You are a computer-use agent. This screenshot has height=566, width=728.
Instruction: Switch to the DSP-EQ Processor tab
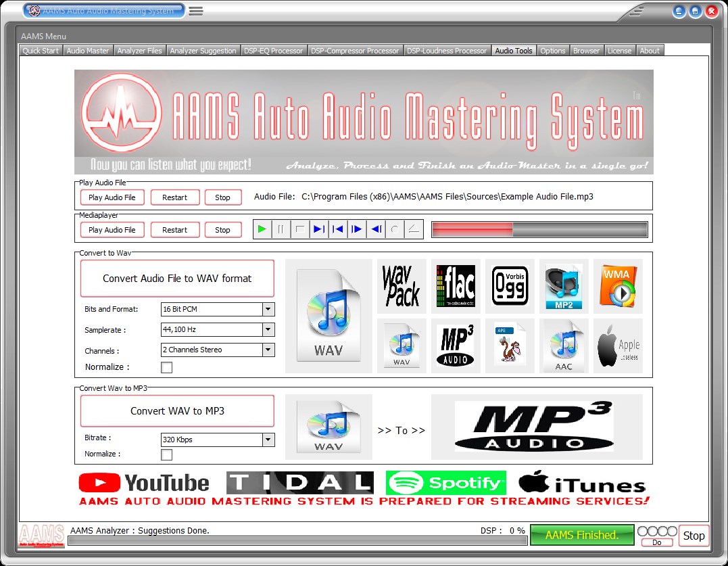273,49
